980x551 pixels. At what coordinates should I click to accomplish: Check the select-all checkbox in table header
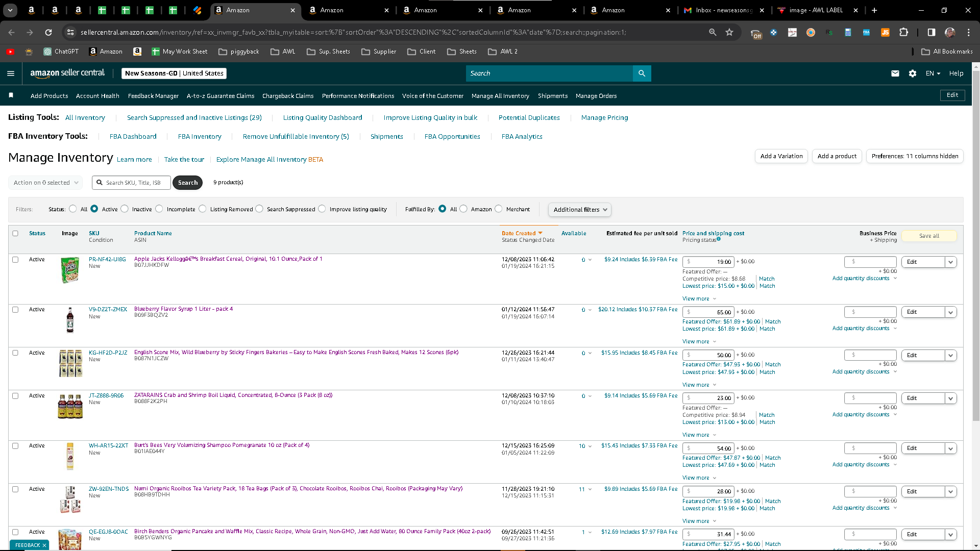[15, 233]
